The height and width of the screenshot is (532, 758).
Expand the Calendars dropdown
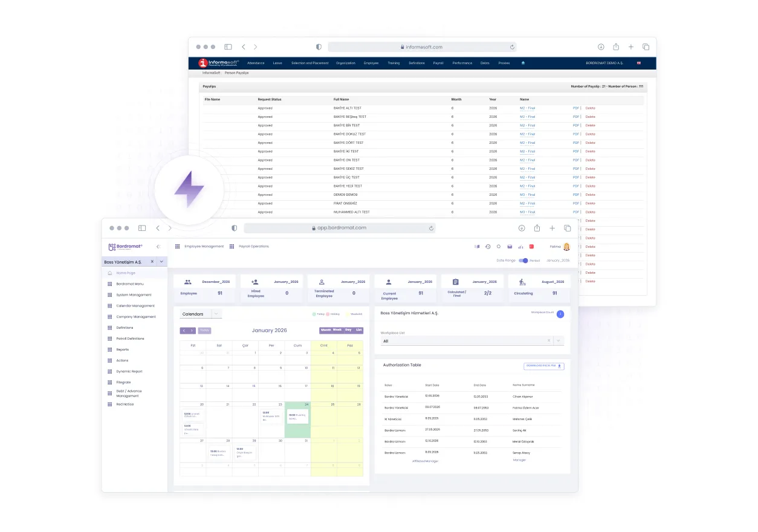216,314
